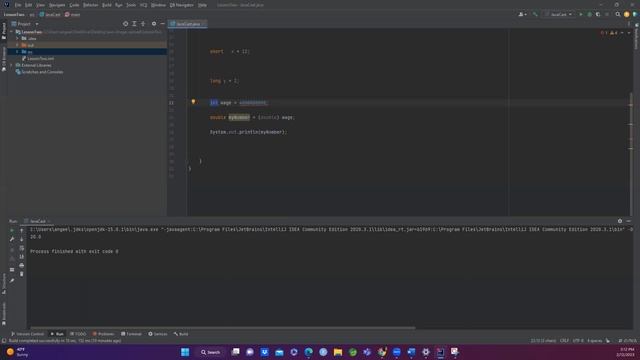Click the yellow intention light bulb in gutter
The height and width of the screenshot is (360, 640).
pos(193,102)
